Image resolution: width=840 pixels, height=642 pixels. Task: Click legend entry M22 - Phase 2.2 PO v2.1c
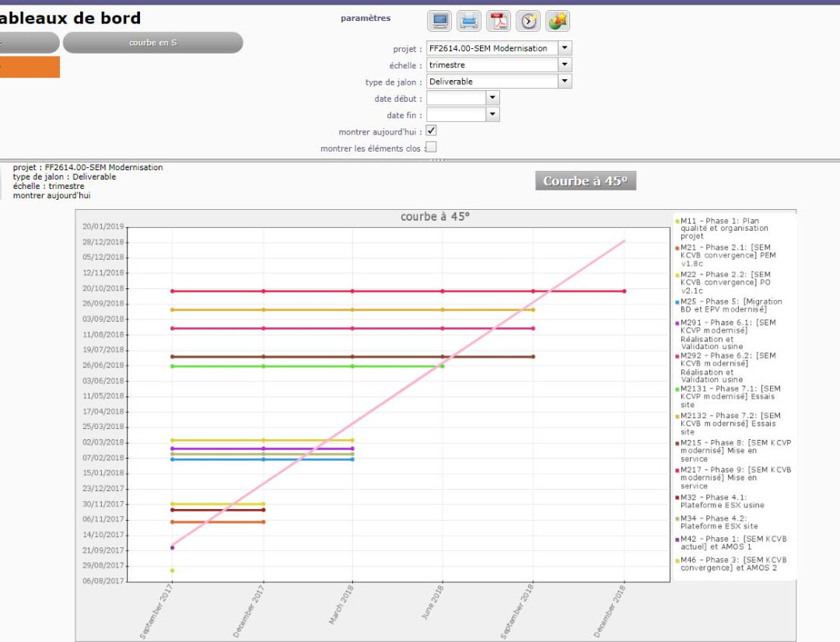[723, 282]
